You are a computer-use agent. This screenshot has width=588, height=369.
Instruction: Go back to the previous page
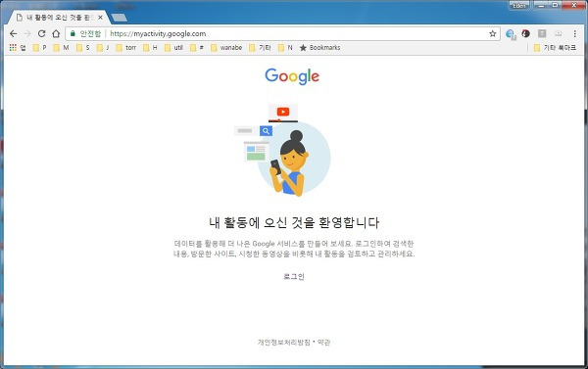click(14, 33)
